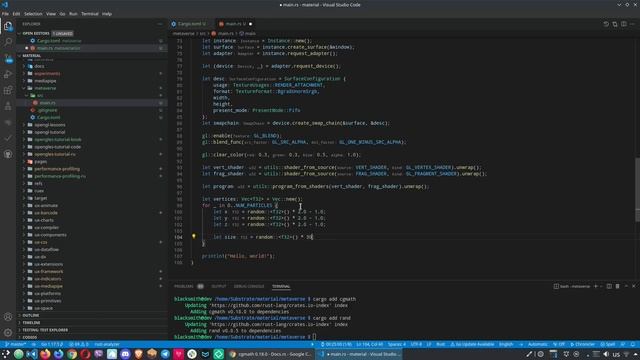Open .gitignore in the file tree
Screen dimensions: 640x360
point(48,110)
